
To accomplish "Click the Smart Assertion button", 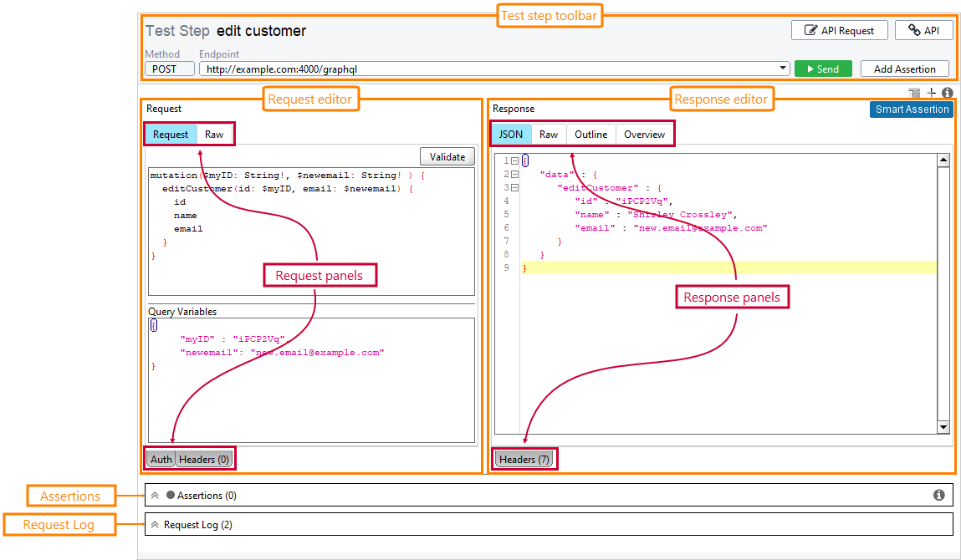I will [x=912, y=109].
